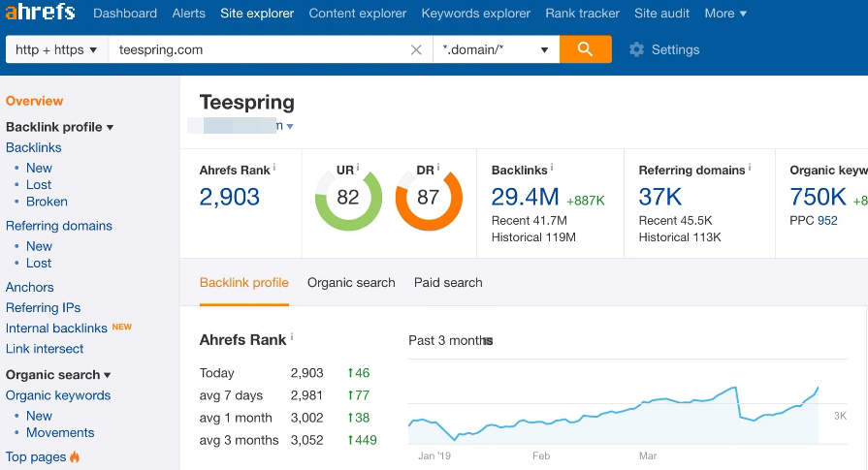Click the UR 82 gauge
The image size is (868, 470).
coord(348,198)
